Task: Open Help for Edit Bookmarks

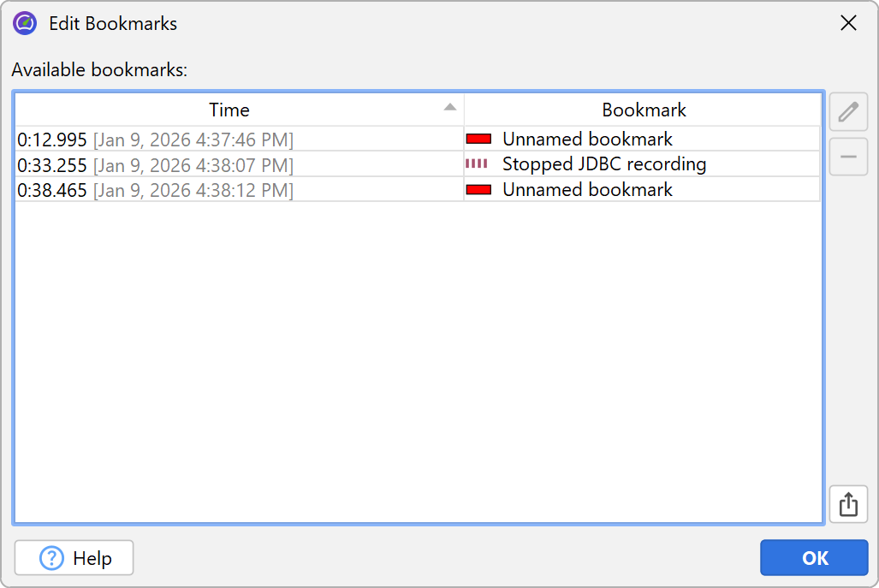Action: (74, 558)
